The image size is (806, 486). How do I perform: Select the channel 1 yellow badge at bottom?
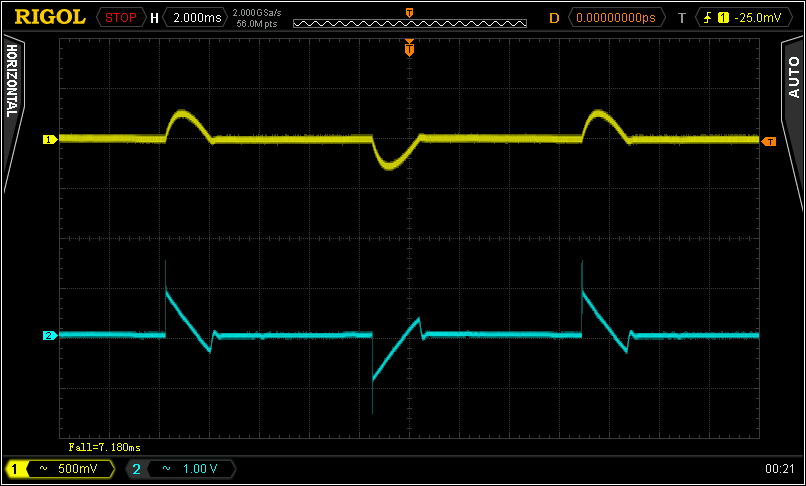[x=14, y=469]
